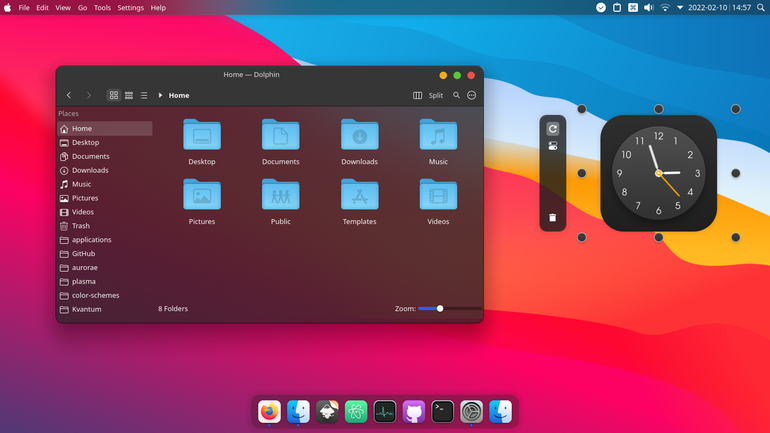Mute audio via volume tray icon
770x433 pixels.
pos(649,7)
